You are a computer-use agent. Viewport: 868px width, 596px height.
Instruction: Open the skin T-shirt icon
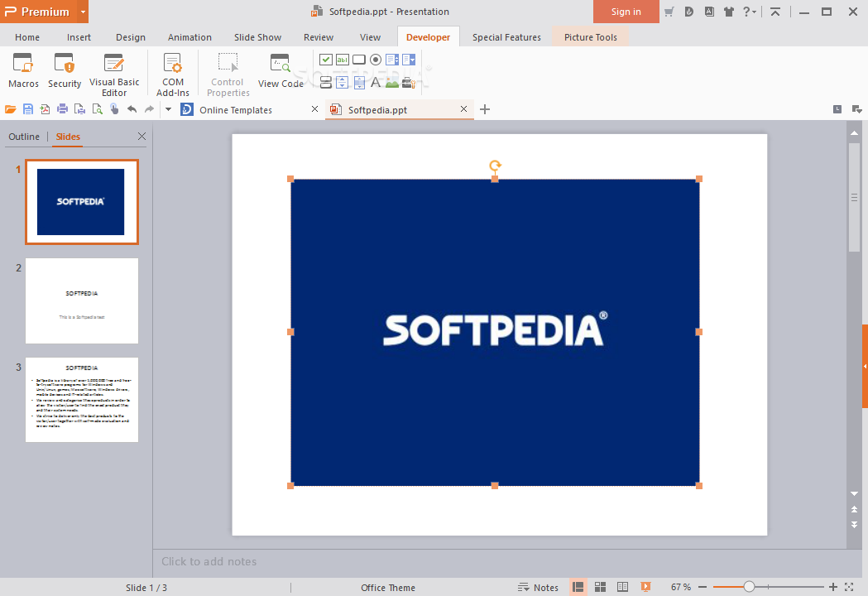[728, 12]
